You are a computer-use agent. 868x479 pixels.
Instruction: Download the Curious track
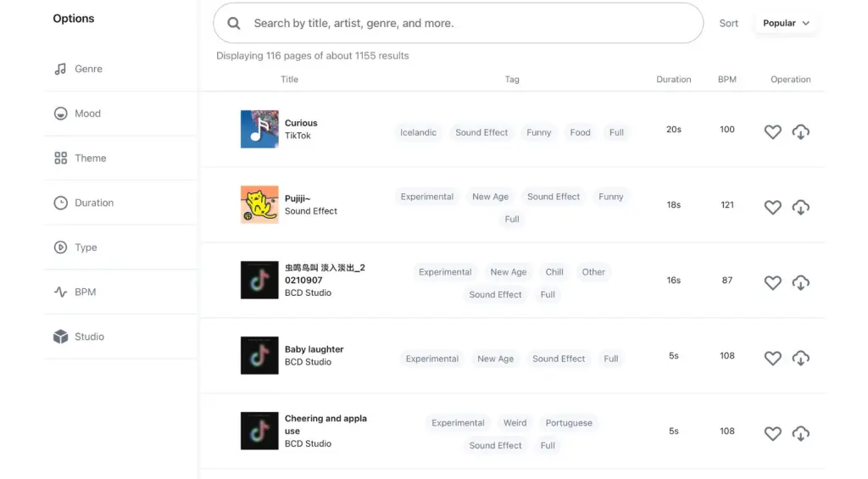800,132
